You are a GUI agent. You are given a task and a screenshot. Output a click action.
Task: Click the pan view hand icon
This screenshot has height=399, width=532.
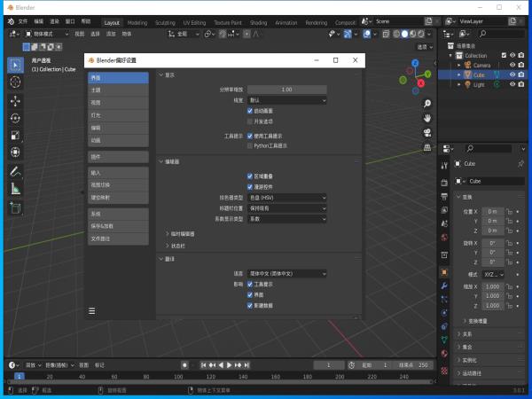[426, 118]
